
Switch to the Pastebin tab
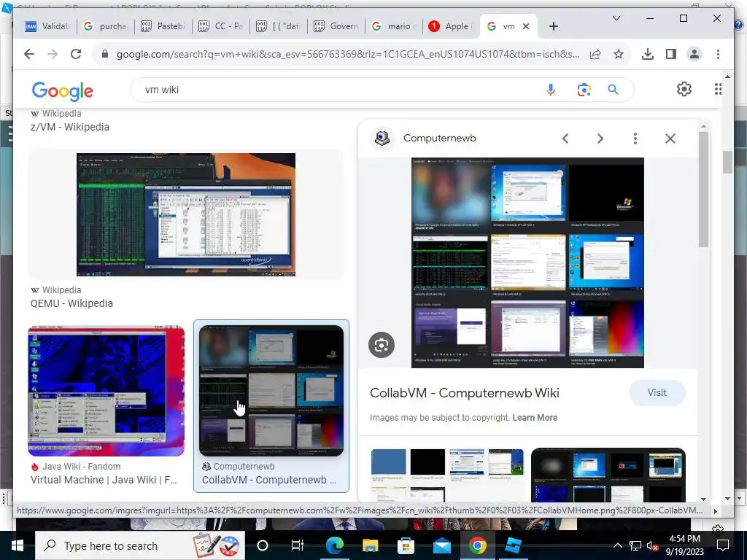click(x=163, y=27)
